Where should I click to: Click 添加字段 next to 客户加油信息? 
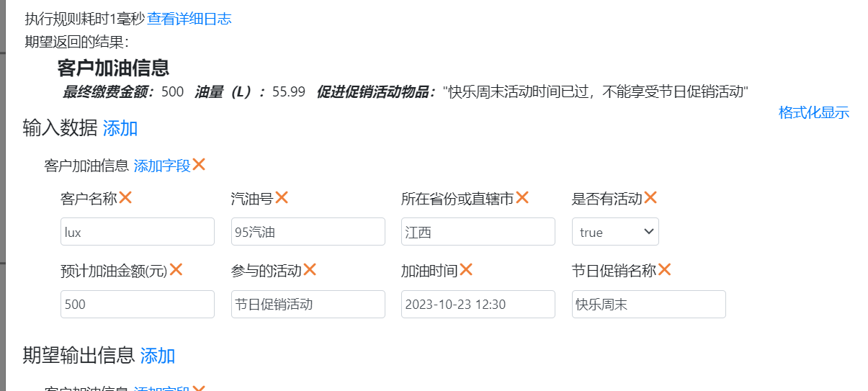click(162, 166)
